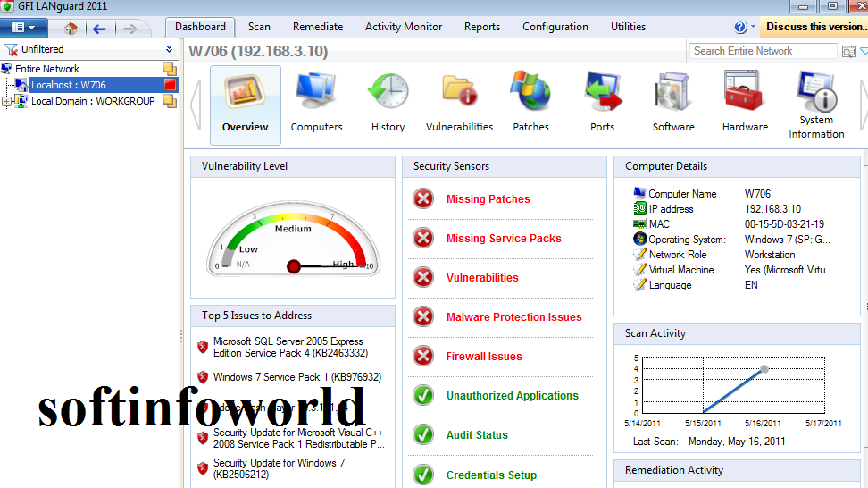868x488 pixels.
Task: Open the main application menu dropdown
Action: (x=24, y=27)
